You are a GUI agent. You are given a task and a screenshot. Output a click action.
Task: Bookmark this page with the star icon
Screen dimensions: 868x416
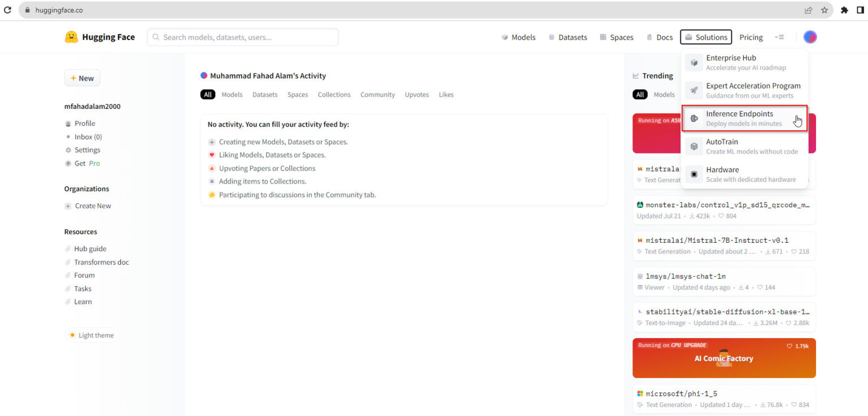point(824,10)
